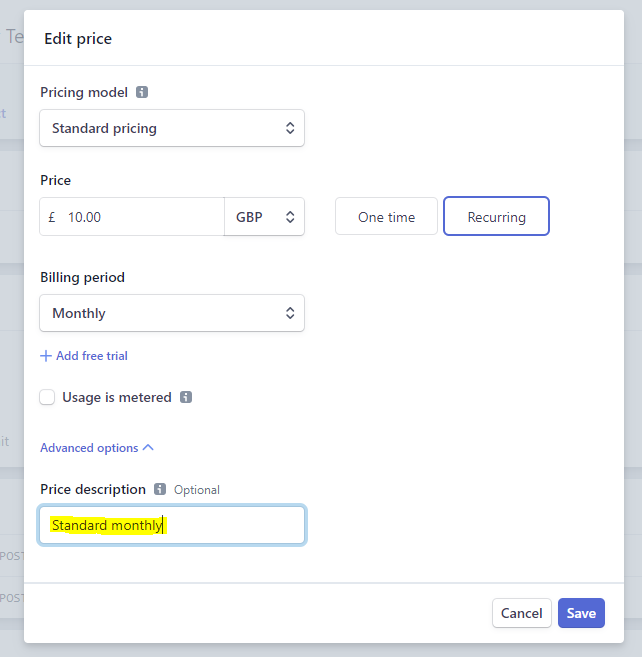Save the edited price
The image size is (642, 657).
581,613
